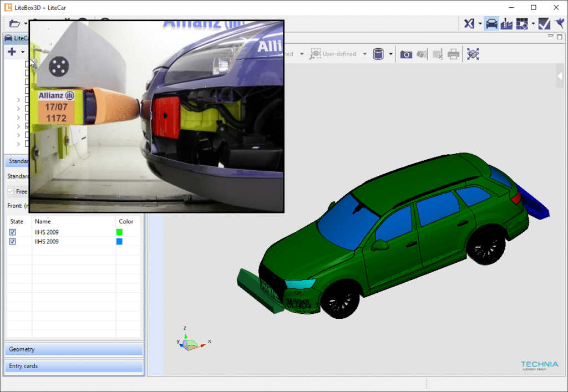Toggle the Free checkbox

[11, 191]
